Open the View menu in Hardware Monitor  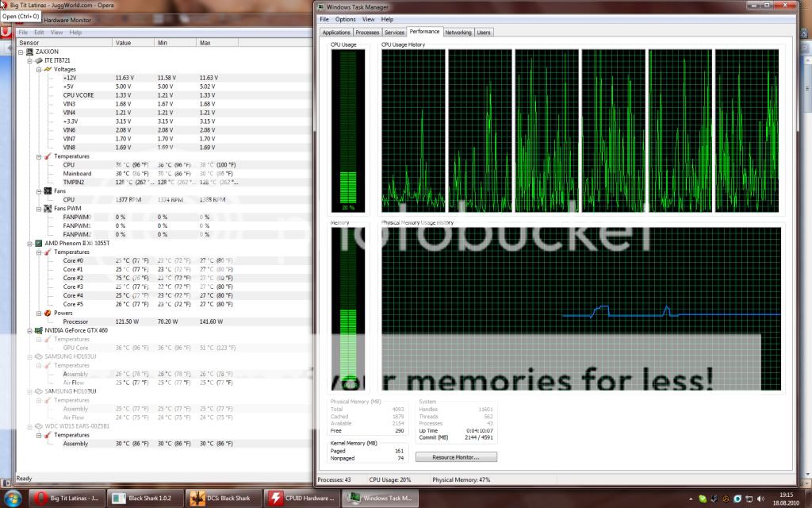pos(57,33)
